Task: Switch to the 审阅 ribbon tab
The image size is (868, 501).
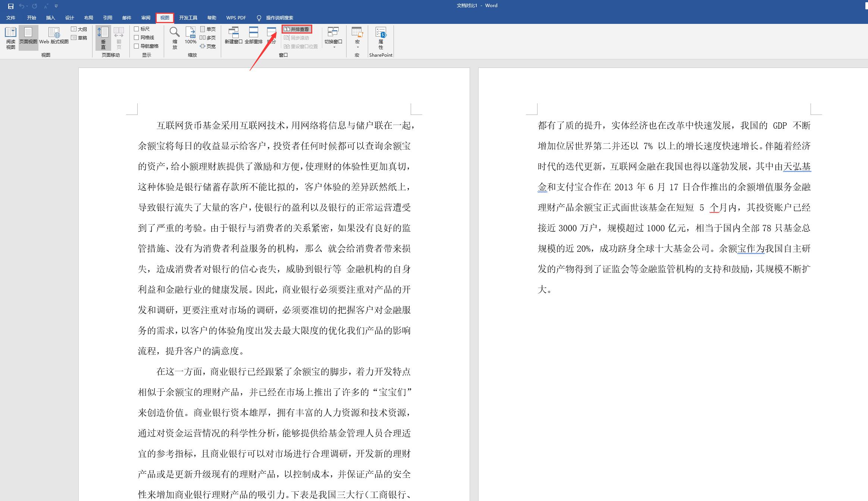Action: pyautogui.click(x=145, y=18)
